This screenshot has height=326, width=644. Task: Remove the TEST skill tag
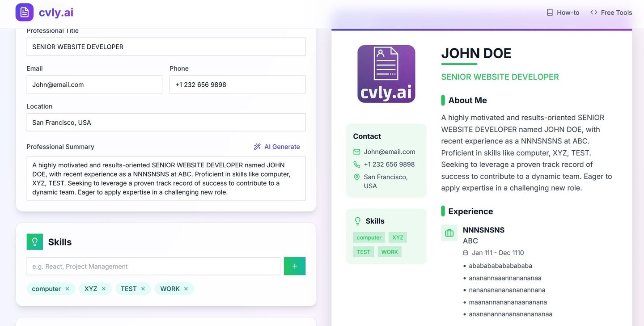tap(143, 289)
